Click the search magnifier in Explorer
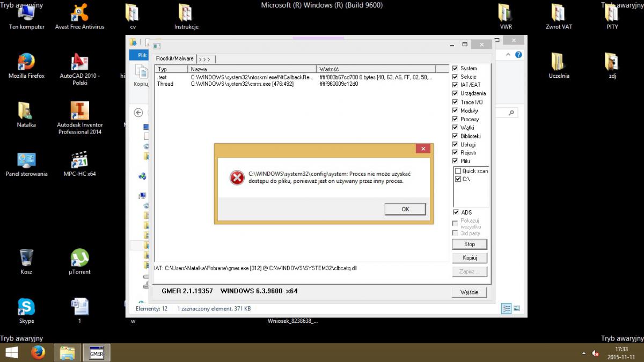 [x=511, y=113]
